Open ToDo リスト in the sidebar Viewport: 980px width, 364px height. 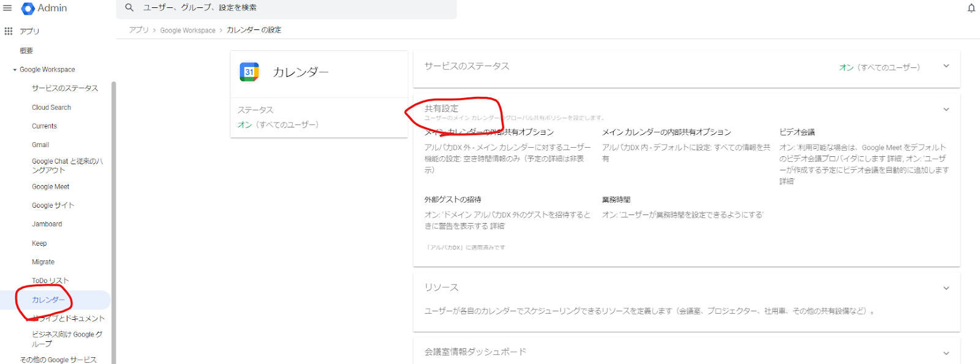[x=50, y=281]
